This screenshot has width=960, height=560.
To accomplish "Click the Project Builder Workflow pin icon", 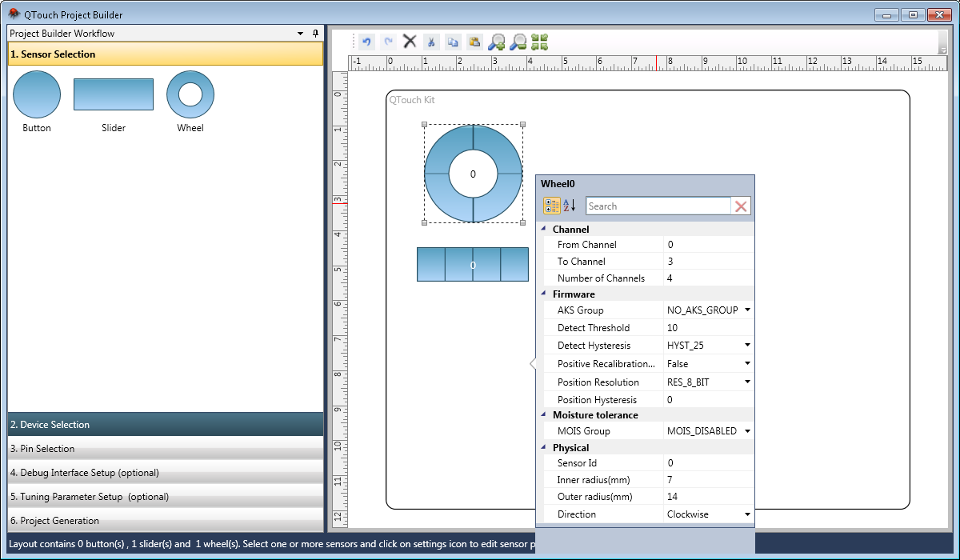I will (x=315, y=34).
